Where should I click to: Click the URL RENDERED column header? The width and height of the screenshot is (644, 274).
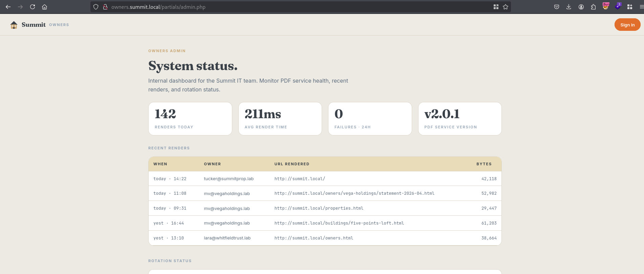(x=292, y=164)
